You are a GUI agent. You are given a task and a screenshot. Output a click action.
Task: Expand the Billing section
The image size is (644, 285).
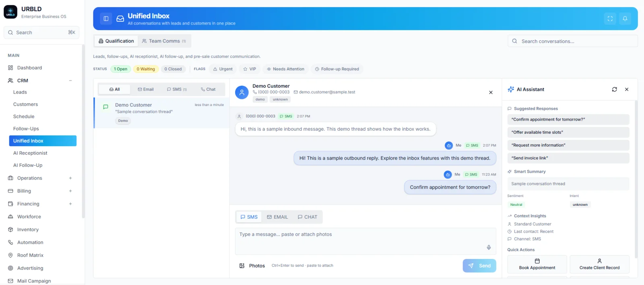(x=70, y=191)
